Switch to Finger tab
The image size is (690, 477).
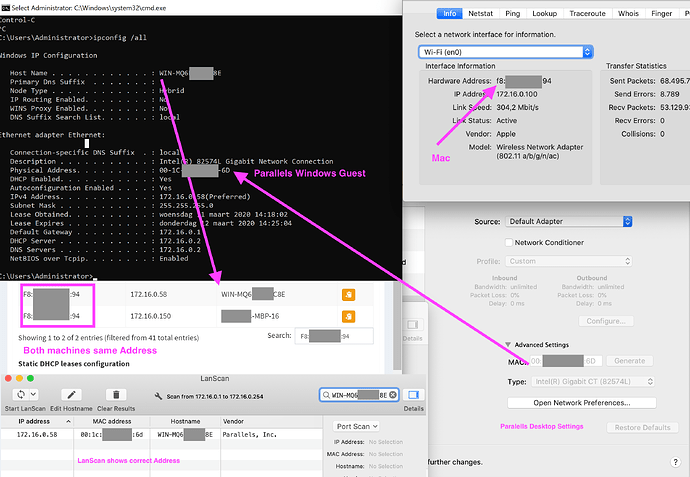[661, 14]
